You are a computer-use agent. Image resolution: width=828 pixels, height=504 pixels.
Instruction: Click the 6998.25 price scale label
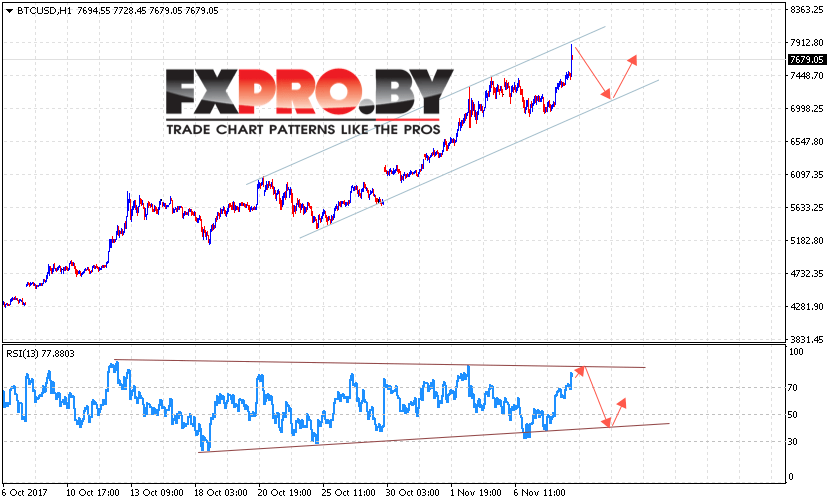(x=806, y=108)
